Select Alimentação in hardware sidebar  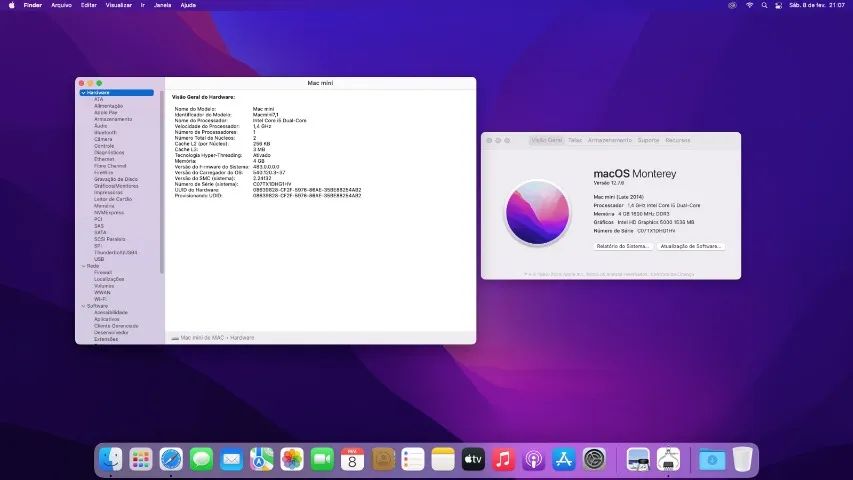point(108,106)
